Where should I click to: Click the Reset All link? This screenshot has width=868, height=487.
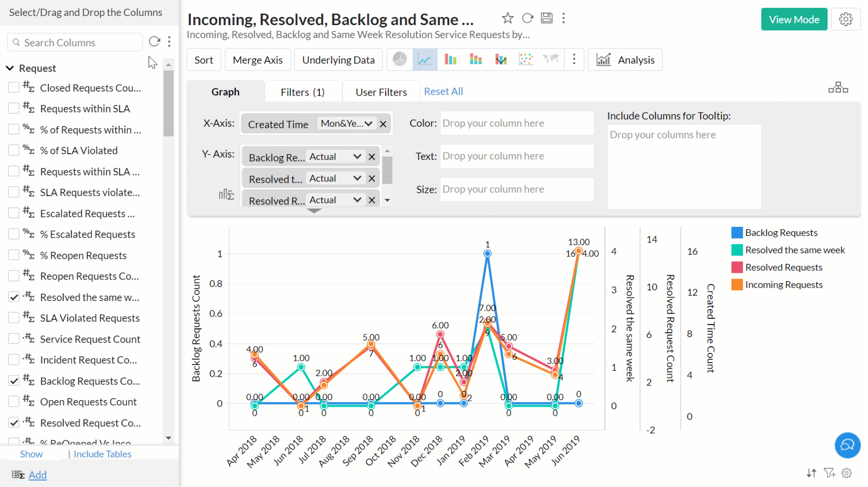(x=443, y=91)
